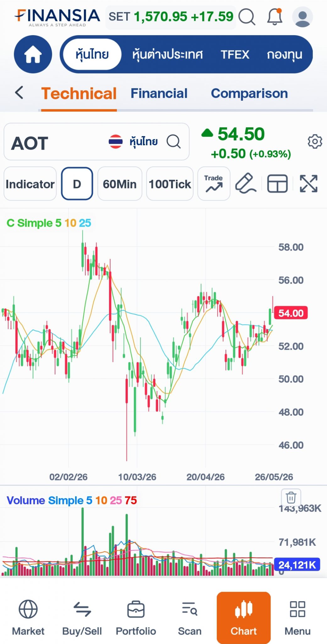Screen dimensions: 327x644
Task: Select the Chart tab
Action: 243,618
